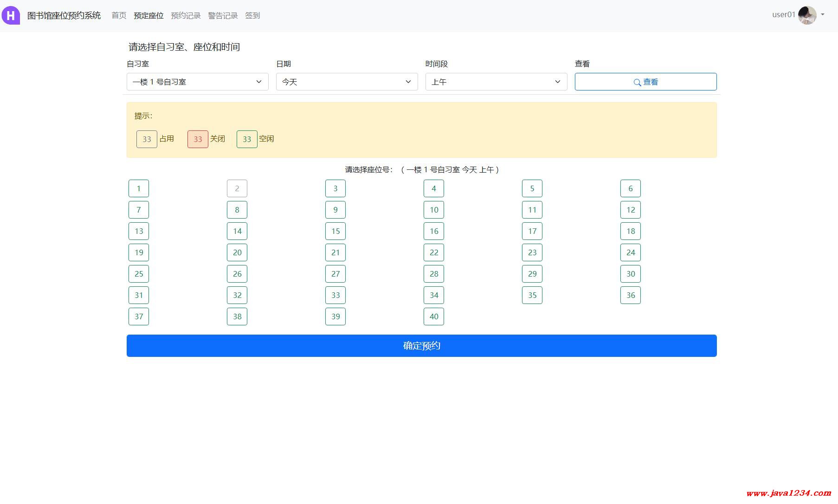Go to 首页 home page
Screen dimensions: 838x504
point(119,15)
